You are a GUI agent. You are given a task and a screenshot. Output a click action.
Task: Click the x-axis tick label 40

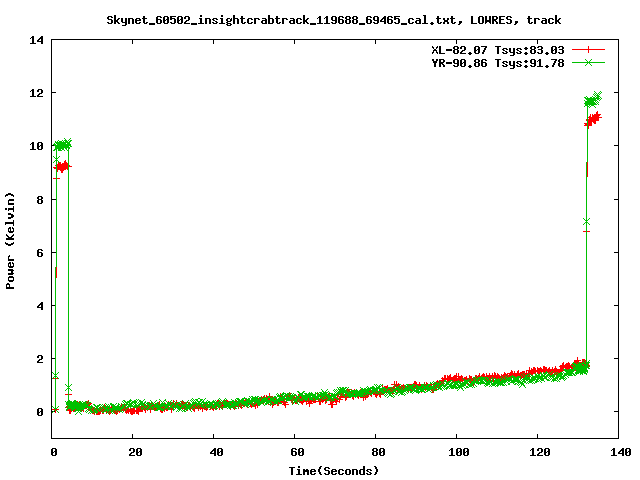click(x=216, y=452)
